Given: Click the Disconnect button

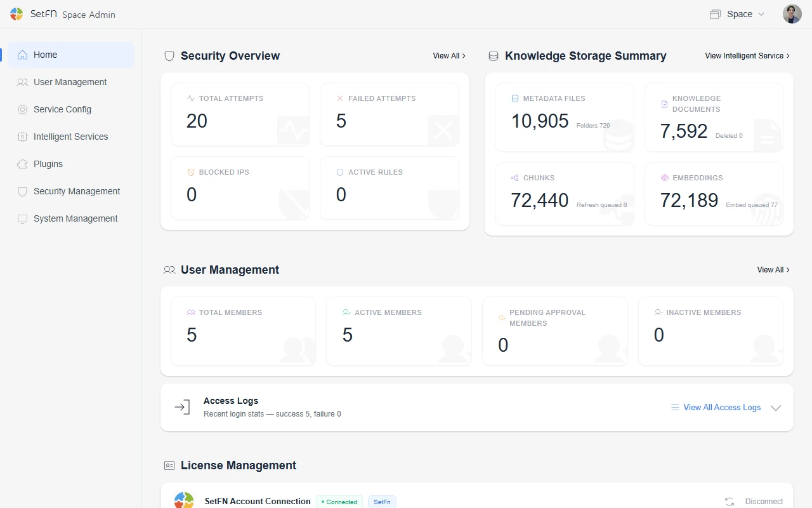Looking at the screenshot, I should [x=764, y=502].
